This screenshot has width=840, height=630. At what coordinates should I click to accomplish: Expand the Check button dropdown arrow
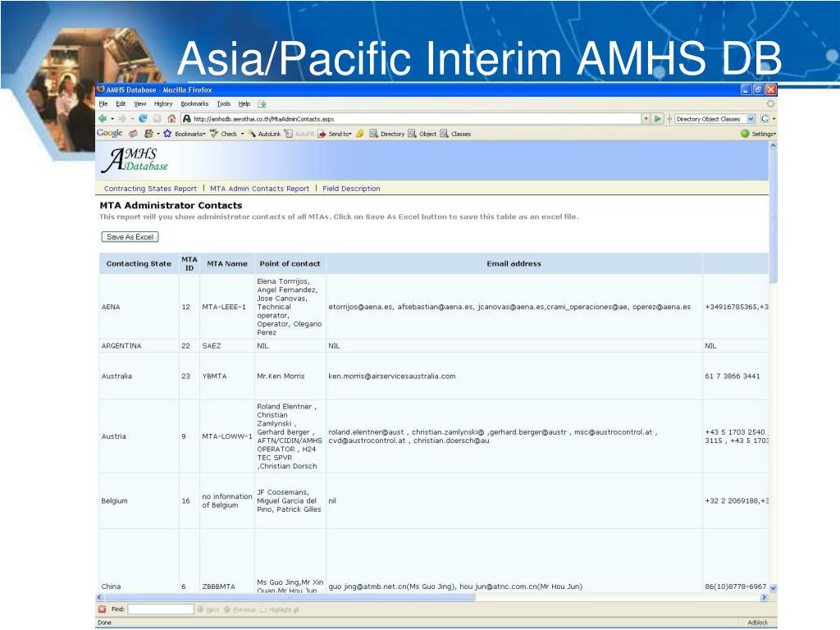pos(242,134)
